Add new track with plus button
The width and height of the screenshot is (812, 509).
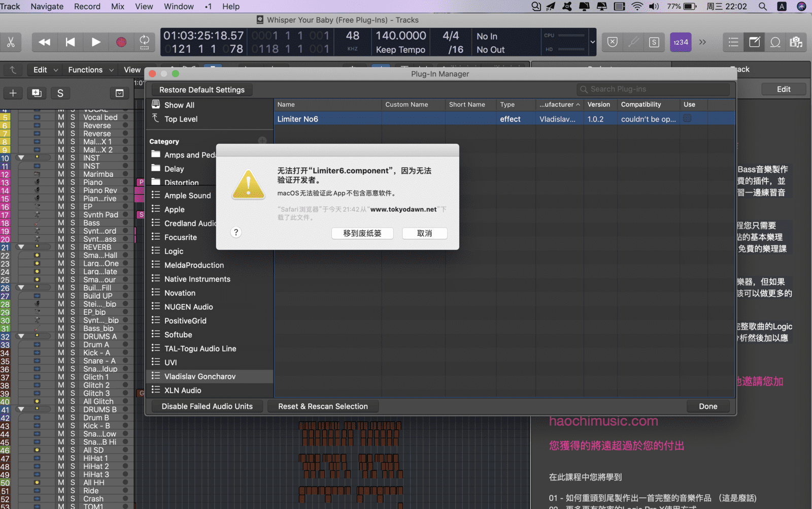pyautogui.click(x=13, y=93)
